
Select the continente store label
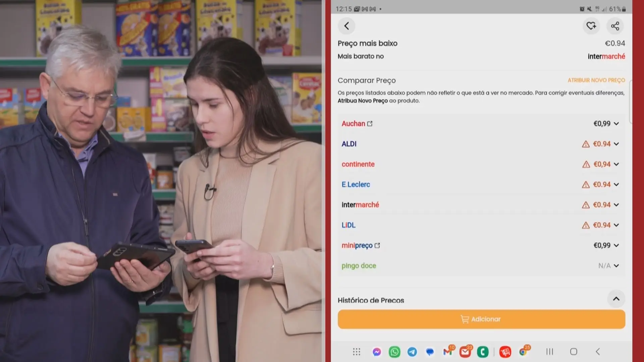point(358,164)
